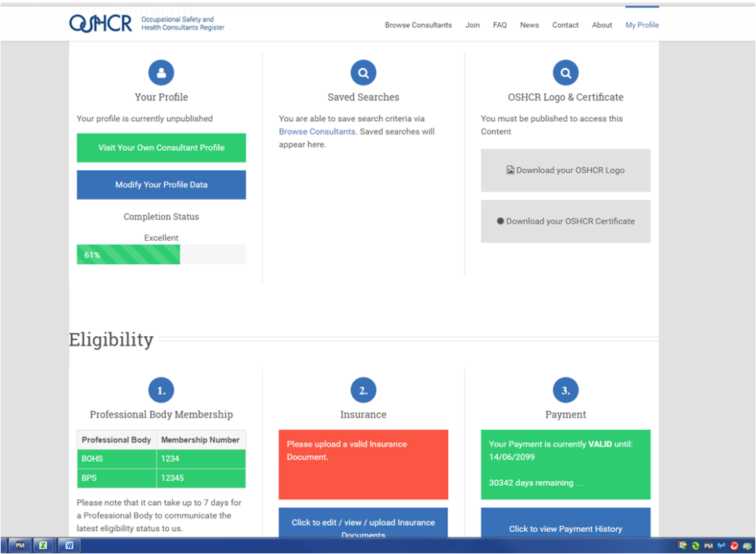Click the step 3 Payment circle icon

coord(566,390)
